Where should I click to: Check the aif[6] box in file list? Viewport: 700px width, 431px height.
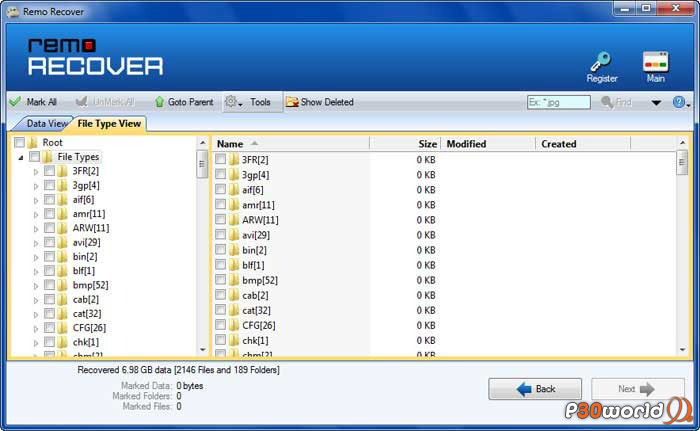(221, 190)
